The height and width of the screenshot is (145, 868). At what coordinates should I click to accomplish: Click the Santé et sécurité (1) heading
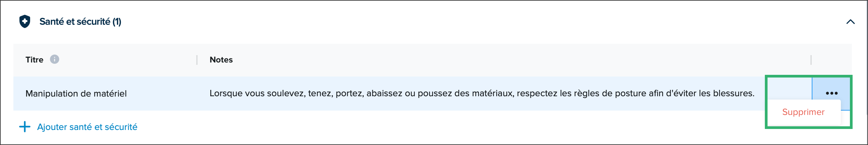click(80, 21)
